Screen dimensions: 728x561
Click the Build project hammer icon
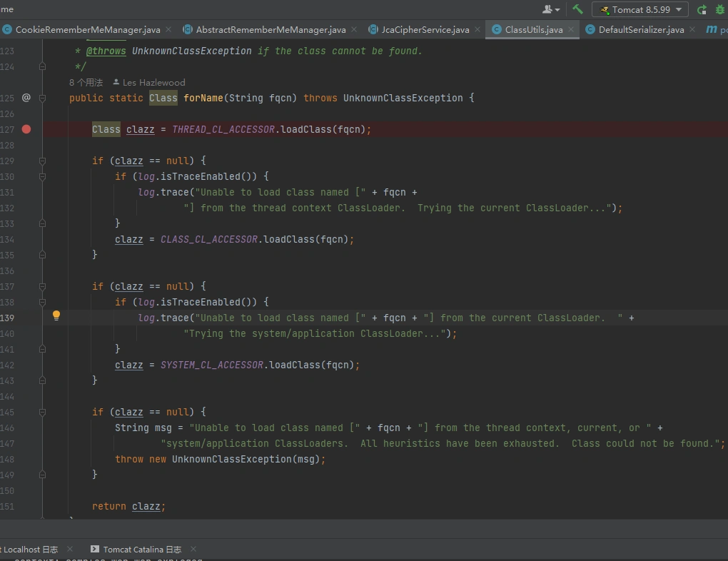tap(578, 9)
